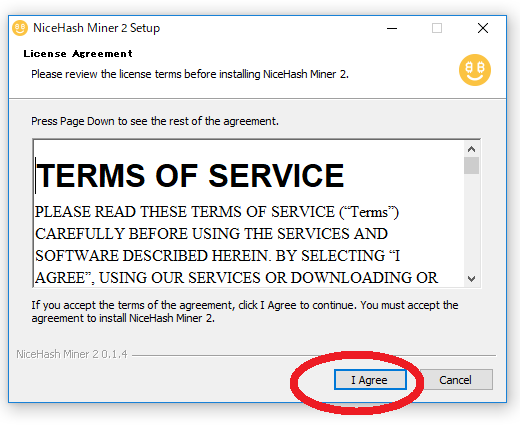Minimize the setup window
The height and width of the screenshot is (426, 520).
tap(392, 28)
